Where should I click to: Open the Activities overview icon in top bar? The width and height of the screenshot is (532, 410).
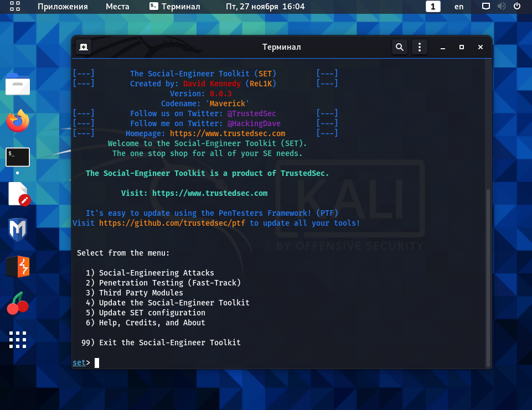point(15,7)
